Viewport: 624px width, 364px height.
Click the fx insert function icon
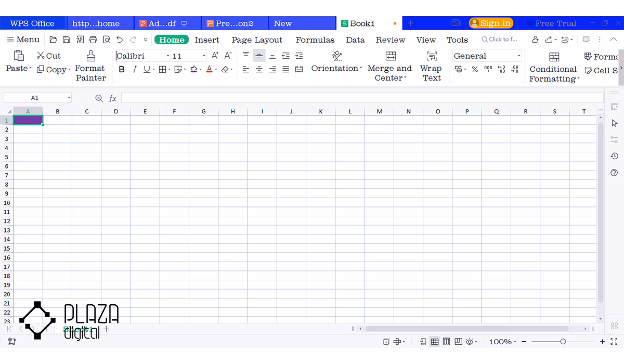pos(113,98)
